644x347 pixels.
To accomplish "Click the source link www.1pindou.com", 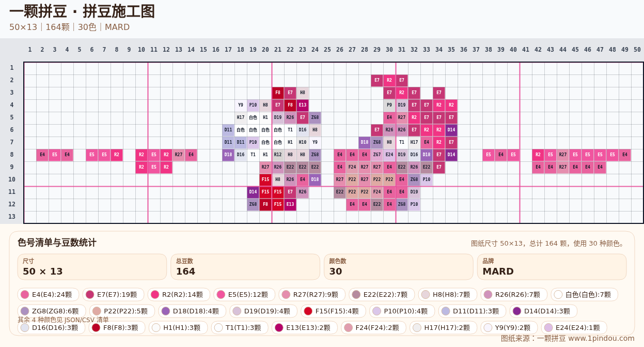I will coord(601,338).
